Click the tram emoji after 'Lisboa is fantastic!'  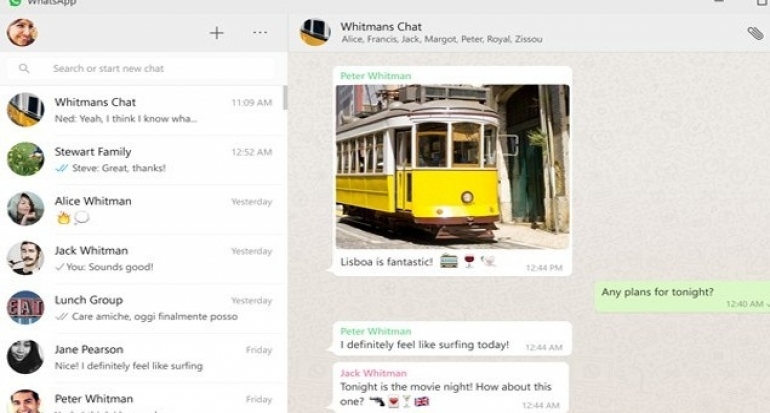click(448, 261)
